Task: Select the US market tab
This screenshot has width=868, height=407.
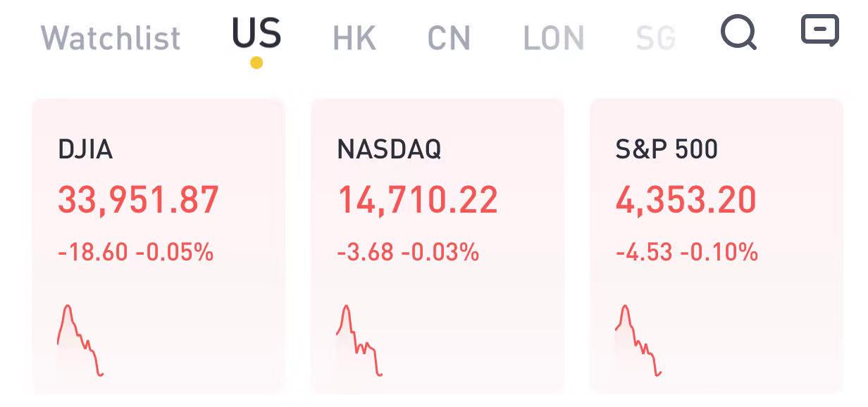Action: pos(256,34)
